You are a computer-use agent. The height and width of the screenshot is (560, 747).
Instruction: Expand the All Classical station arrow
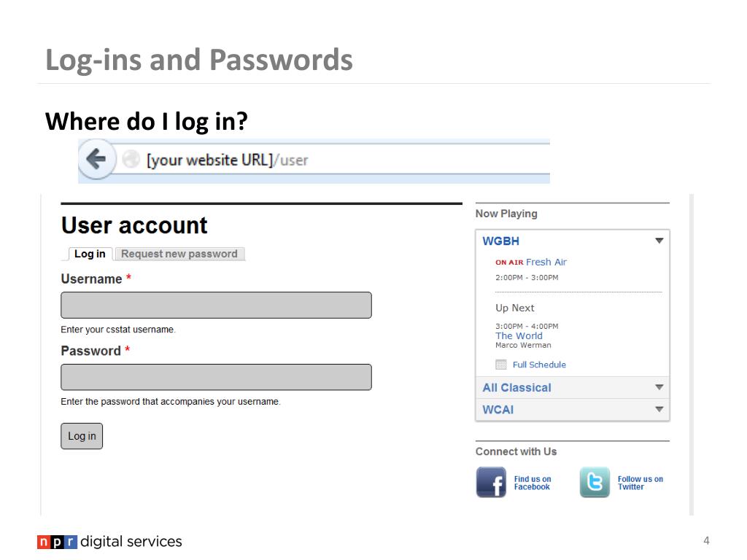point(659,387)
